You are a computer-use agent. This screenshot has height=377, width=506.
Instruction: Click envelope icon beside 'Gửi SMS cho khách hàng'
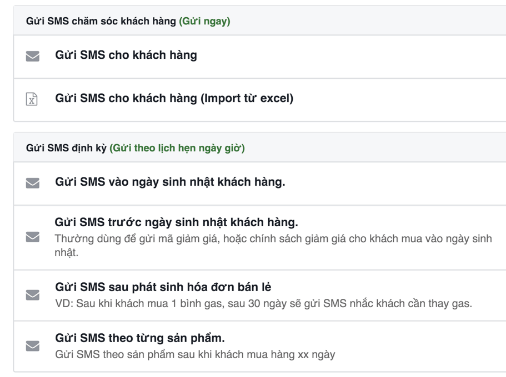click(x=33, y=56)
